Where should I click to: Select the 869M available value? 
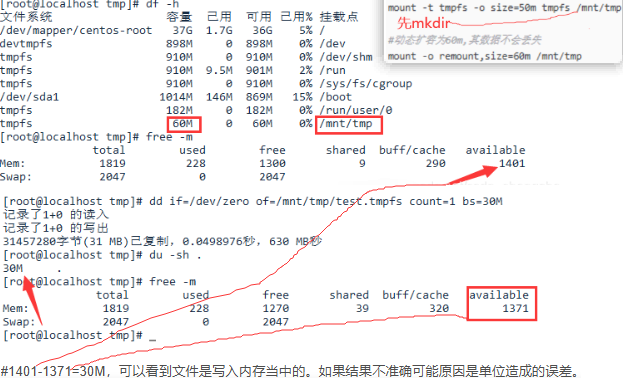(259, 97)
